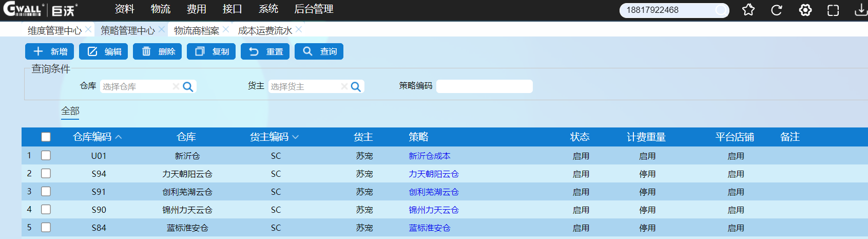
Task: Click the 备注 column header
Action: (x=789, y=137)
